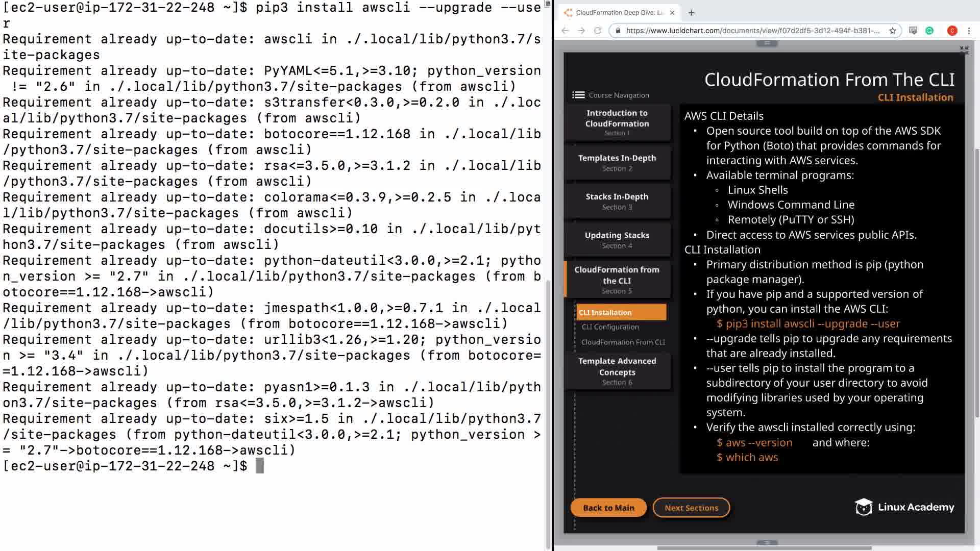Reload the Lucidchart page
The height and width of the screenshot is (551, 980).
tap(598, 31)
